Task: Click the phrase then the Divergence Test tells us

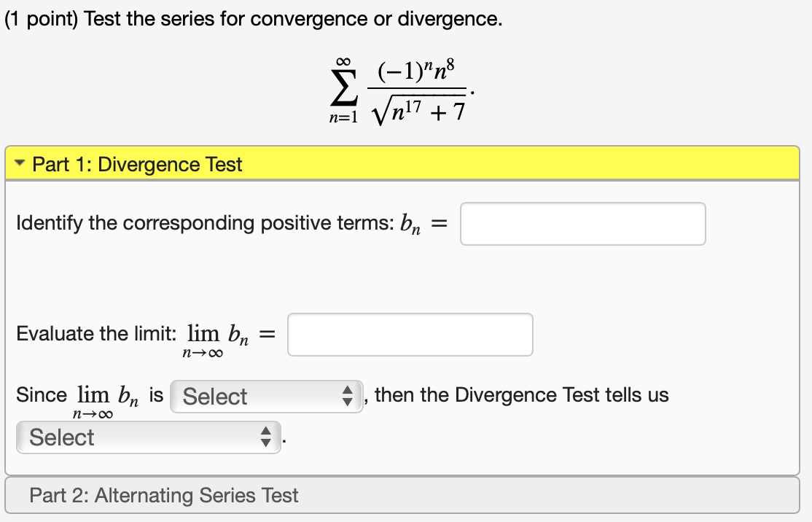Action: point(519,394)
